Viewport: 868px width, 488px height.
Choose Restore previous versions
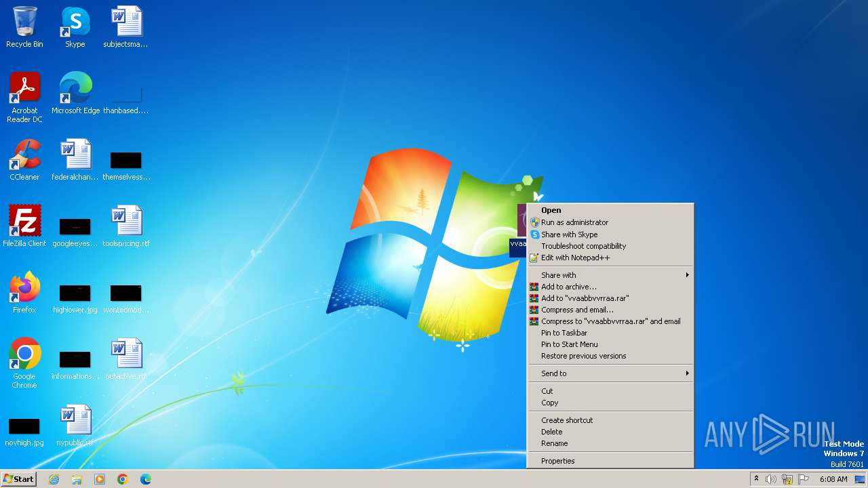(x=610, y=356)
